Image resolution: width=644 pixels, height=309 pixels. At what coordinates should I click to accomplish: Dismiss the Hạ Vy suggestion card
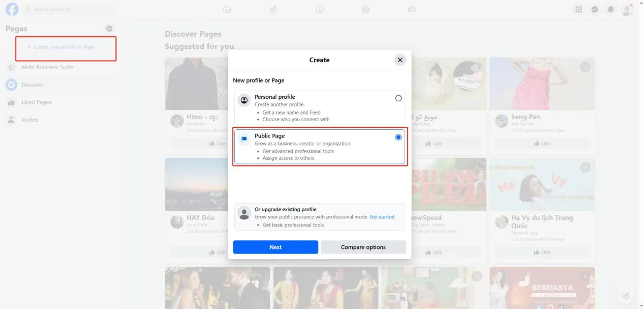click(585, 167)
